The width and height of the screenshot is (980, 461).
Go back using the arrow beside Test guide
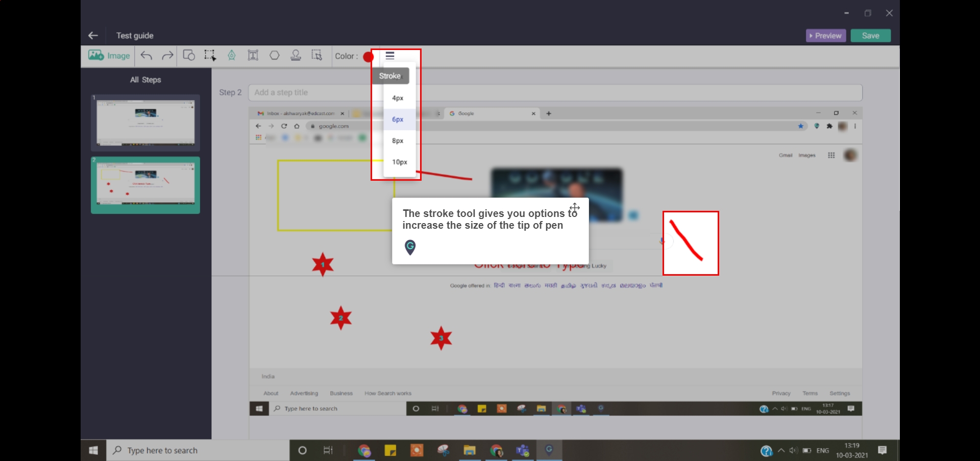pos(93,35)
